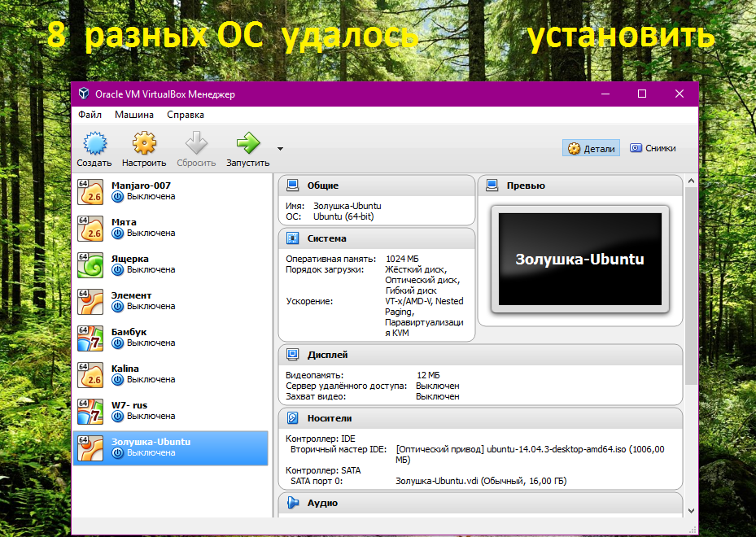The width and height of the screenshot is (756, 537).
Task: Open the Файл menu
Action: click(90, 115)
